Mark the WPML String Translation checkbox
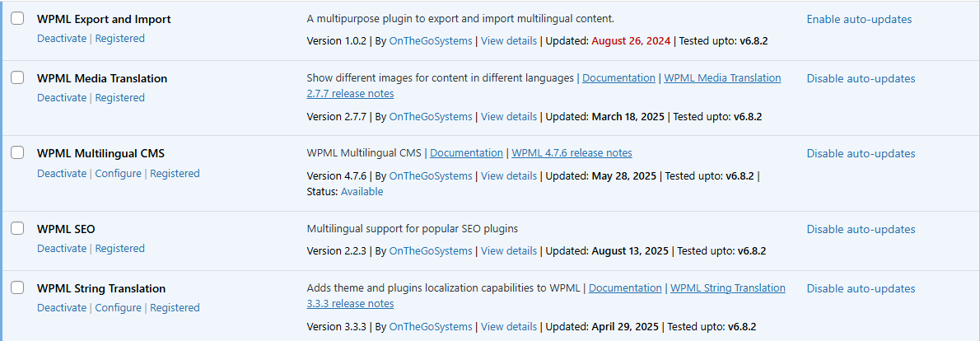The image size is (980, 341). click(17, 287)
